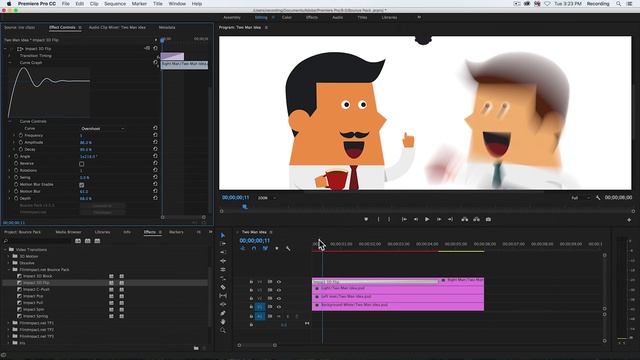The height and width of the screenshot is (360, 640).
Task: Collapse FilmImpact.net Bounce Pack folder
Action: click(x=9, y=269)
